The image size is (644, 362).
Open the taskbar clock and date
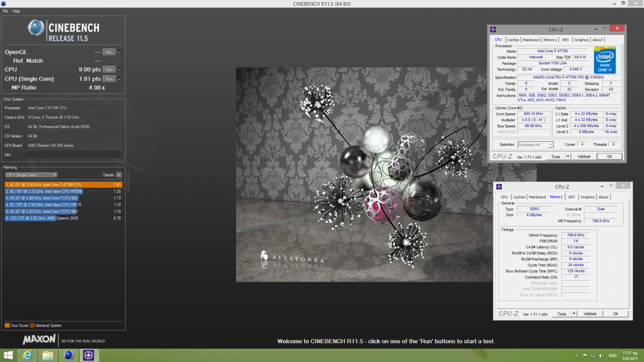click(630, 356)
